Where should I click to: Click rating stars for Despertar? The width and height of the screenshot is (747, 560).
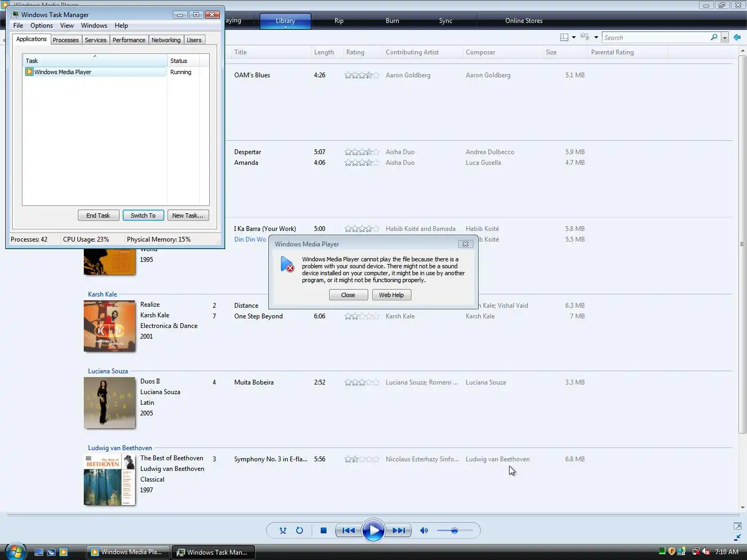pyautogui.click(x=362, y=152)
